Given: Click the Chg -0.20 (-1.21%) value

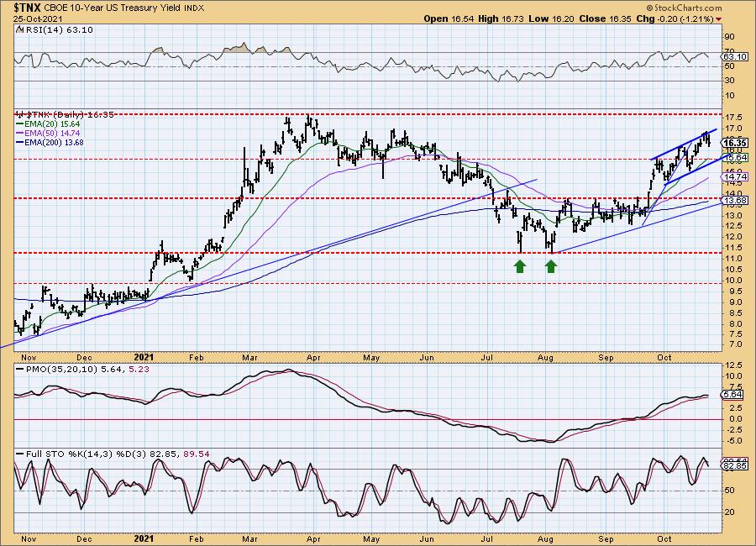Looking at the screenshot, I should [675, 18].
